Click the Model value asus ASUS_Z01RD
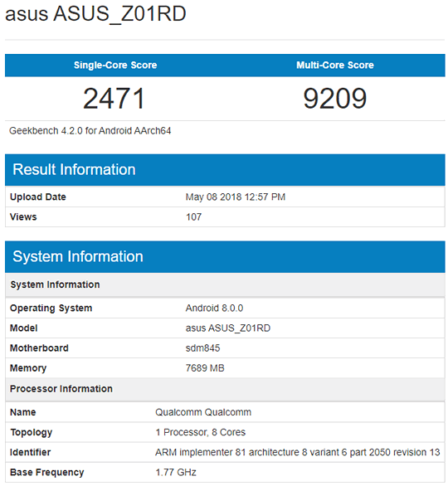448x486 pixels. tap(228, 328)
